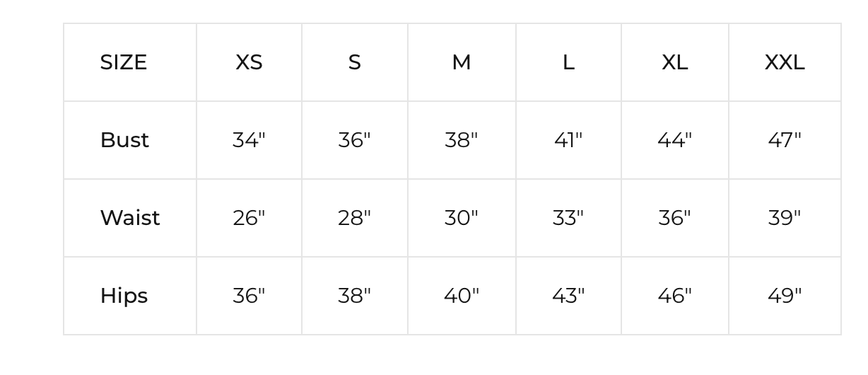
Task: Select the M size column header
Action: (x=462, y=62)
